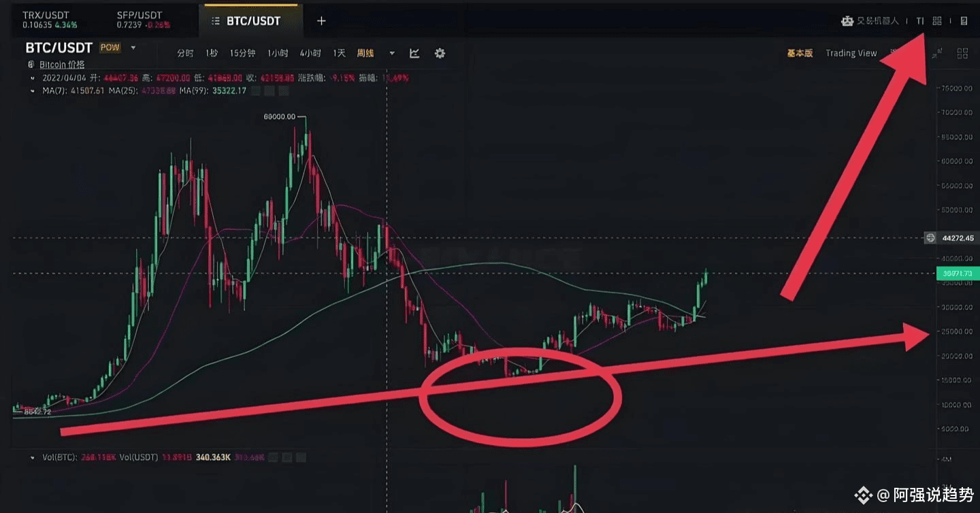Add a new pair tab with plus icon
980x513 pixels.
321,21
